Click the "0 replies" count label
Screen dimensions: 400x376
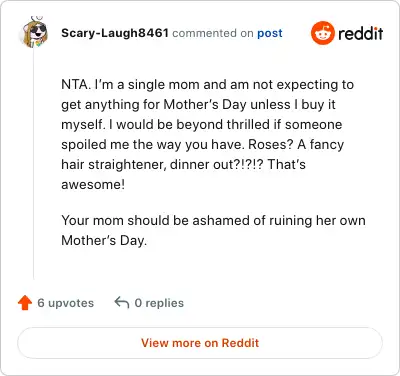(159, 303)
